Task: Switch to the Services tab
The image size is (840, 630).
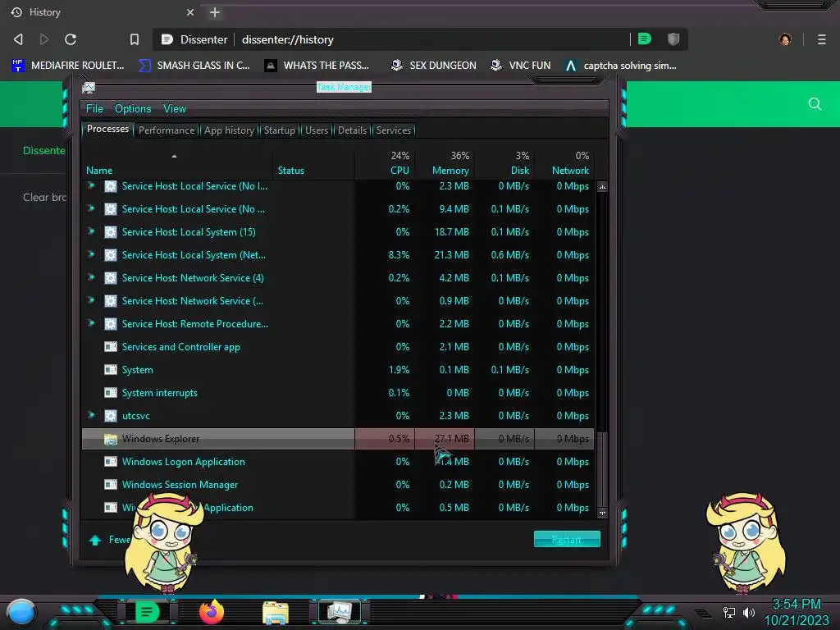Action: 393,130
